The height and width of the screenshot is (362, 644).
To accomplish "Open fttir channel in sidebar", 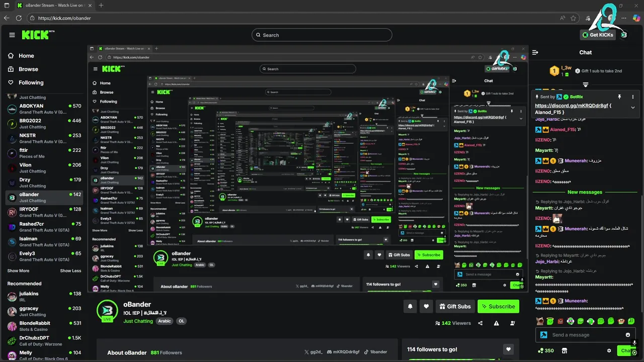I will click(x=44, y=153).
